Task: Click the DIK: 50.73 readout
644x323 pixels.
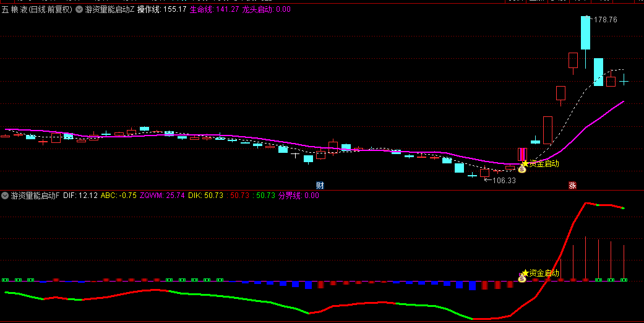Action: click(x=206, y=196)
